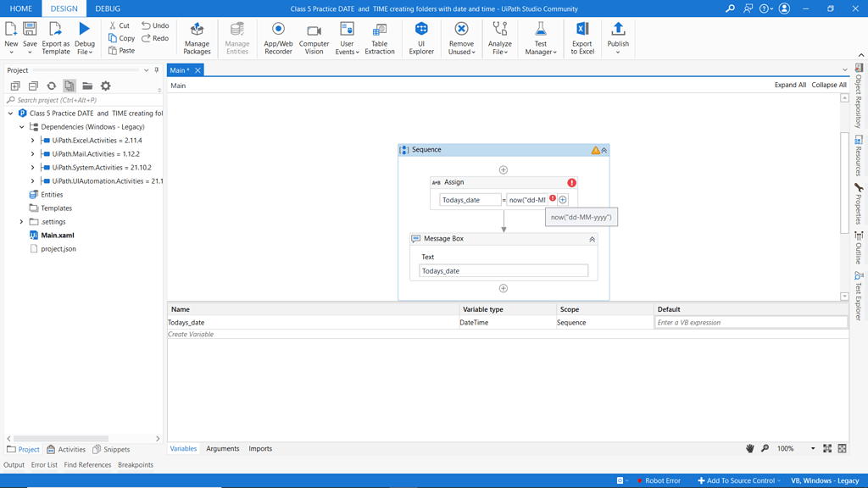The height and width of the screenshot is (488, 868).
Task: Open the App/Web Recorder tool
Action: 278,38
